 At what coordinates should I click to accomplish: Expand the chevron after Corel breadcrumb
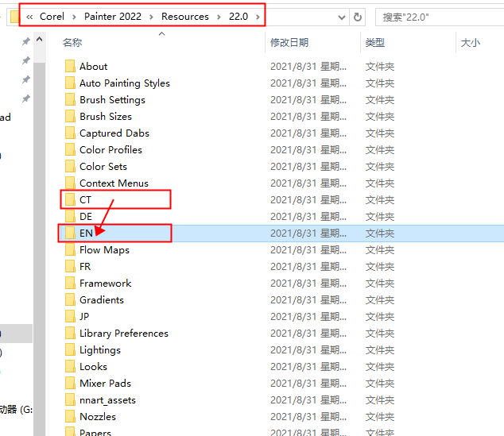click(x=74, y=17)
